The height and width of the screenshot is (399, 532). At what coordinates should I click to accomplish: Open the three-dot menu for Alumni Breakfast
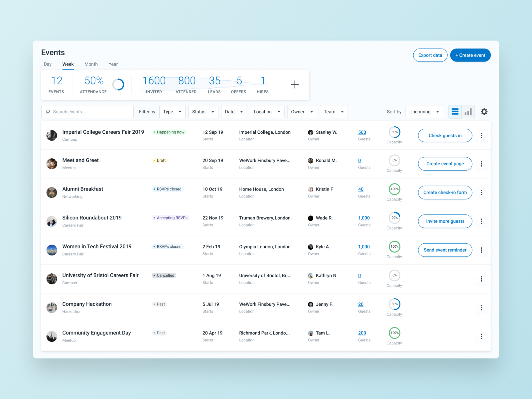481,193
